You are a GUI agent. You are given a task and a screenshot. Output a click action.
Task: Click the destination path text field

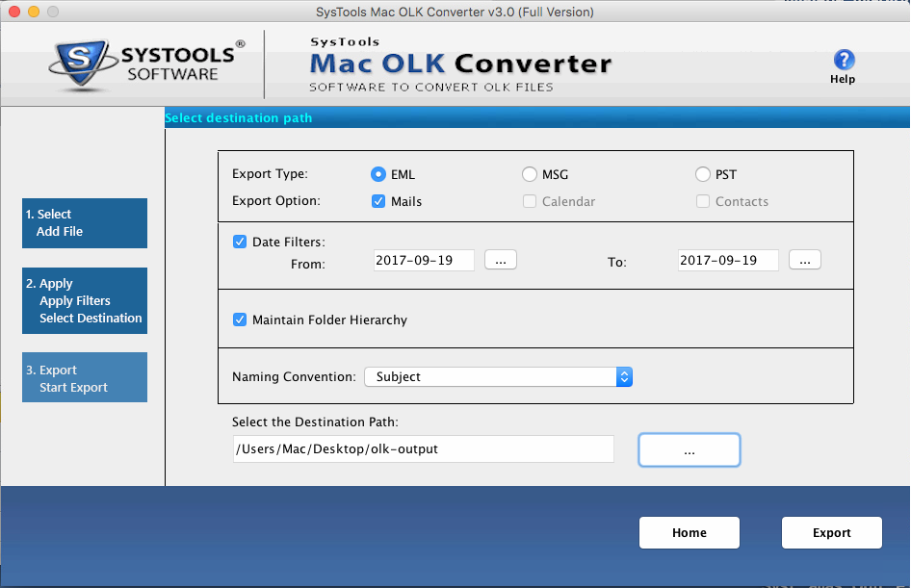[x=423, y=449]
